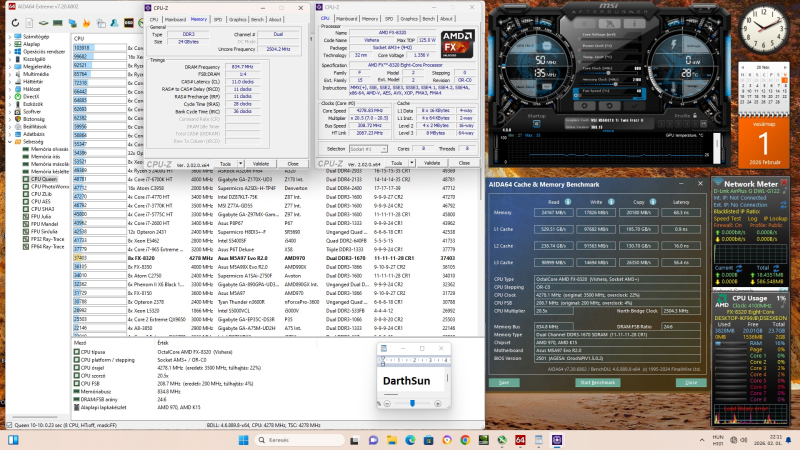Expand the Biztonság tree node
Screen dimensions: 800x450
(x=10, y=119)
